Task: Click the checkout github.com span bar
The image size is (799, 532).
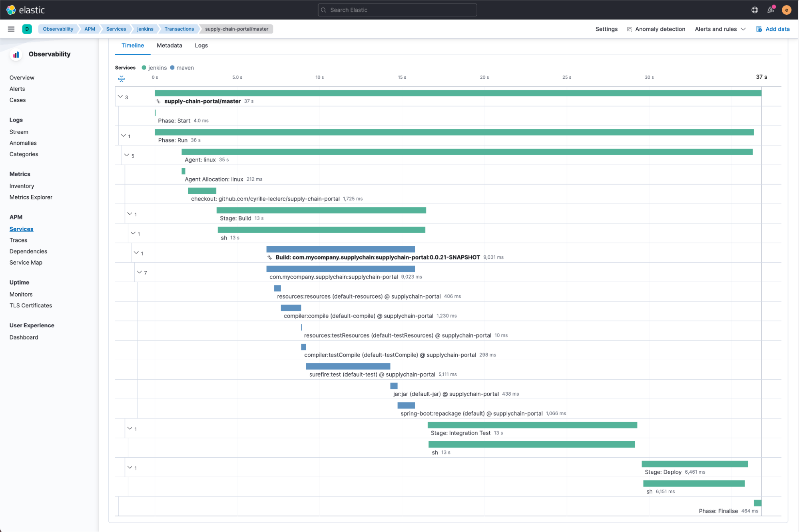Action: pos(202,191)
